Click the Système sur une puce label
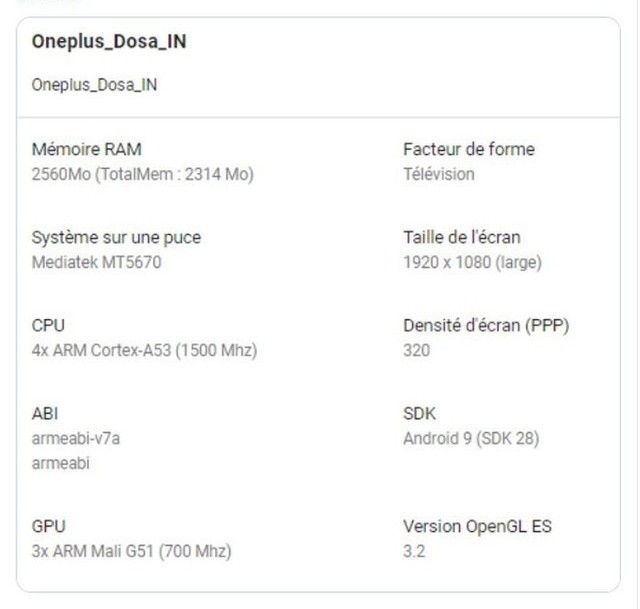Image resolution: width=640 pixels, height=609 pixels. click(x=116, y=238)
